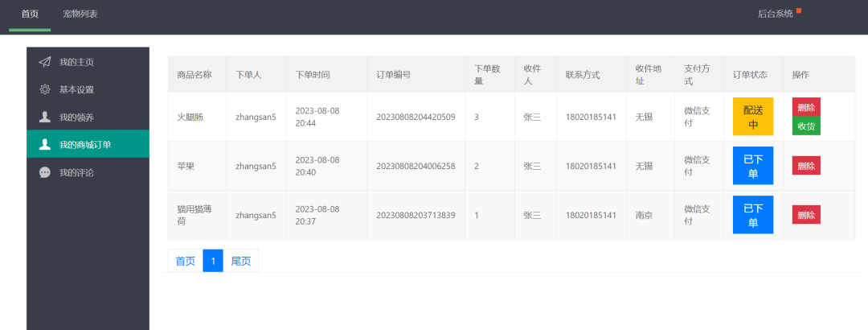The height and width of the screenshot is (330, 868).
Task: Select 我的领养 sidebar entry
Action: tap(88, 117)
